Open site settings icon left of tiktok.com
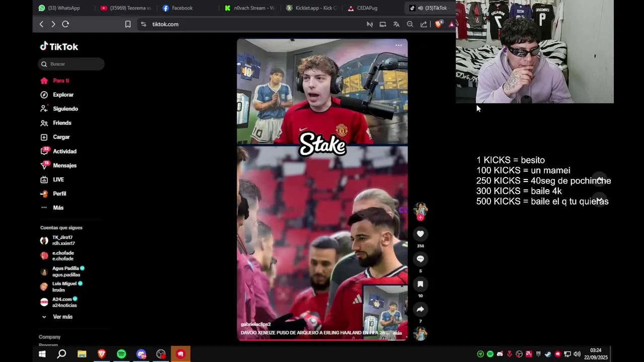This screenshot has width=644, height=362. pos(143,24)
